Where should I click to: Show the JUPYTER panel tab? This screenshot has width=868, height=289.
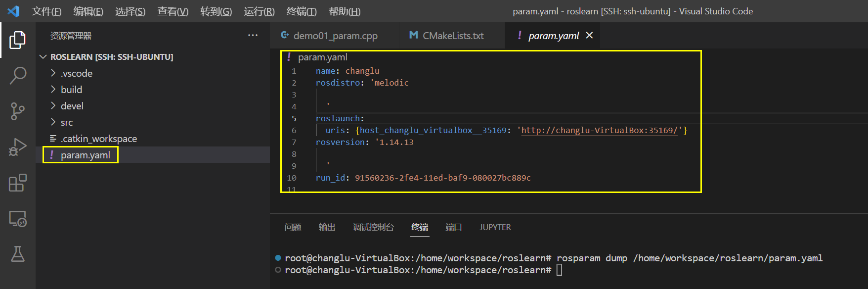point(495,227)
